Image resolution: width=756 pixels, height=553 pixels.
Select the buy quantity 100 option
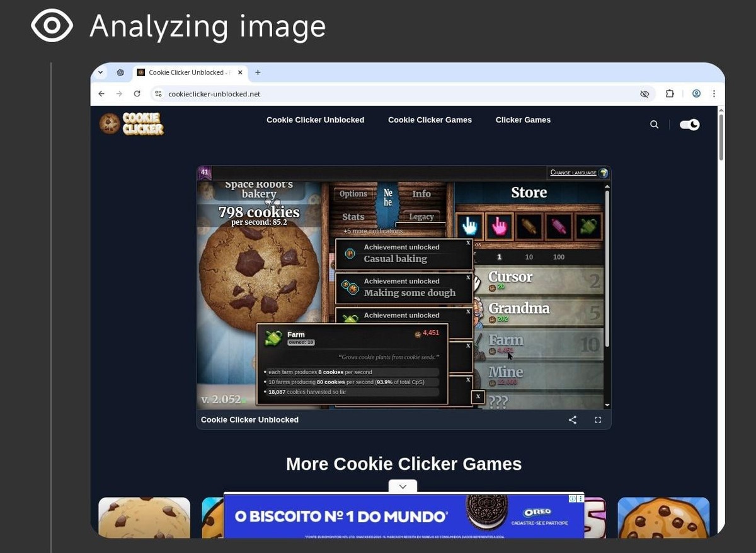[x=559, y=257]
